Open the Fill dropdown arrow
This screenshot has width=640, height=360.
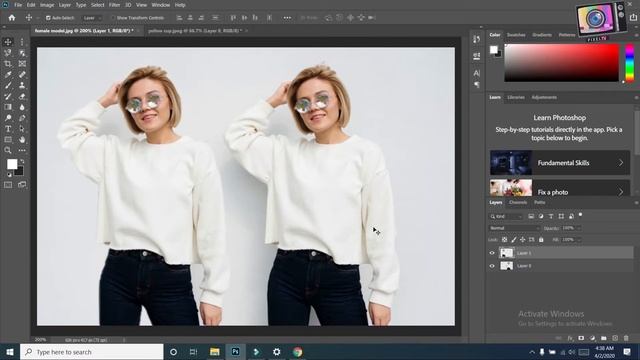pyautogui.click(x=578, y=240)
